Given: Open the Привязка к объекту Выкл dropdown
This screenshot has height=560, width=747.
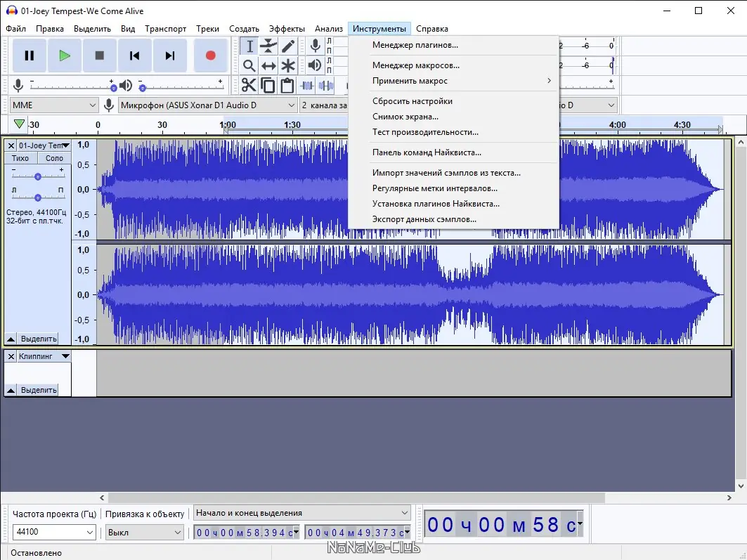Looking at the screenshot, I should tap(144, 532).
